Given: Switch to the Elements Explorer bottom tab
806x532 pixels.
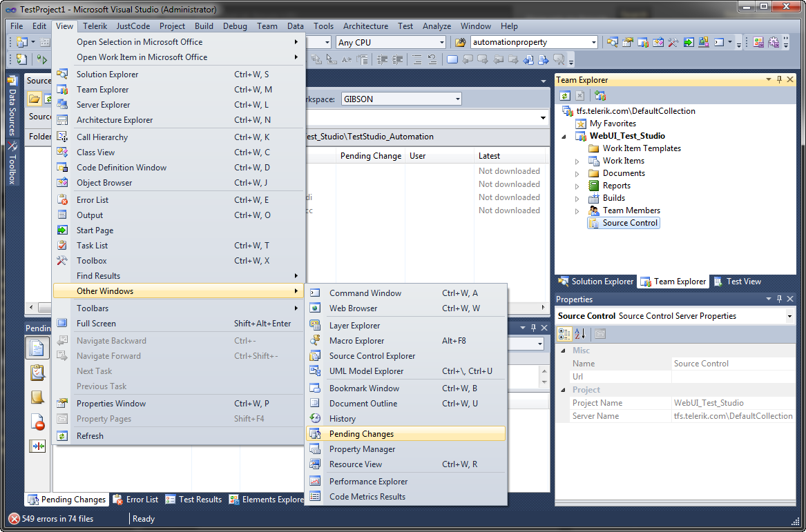Looking at the screenshot, I should [x=267, y=499].
